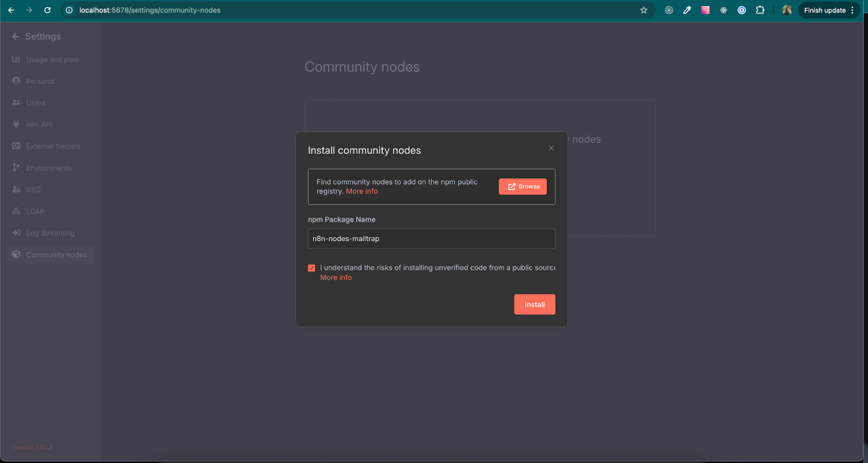868x463 pixels.
Task: Click the eyedropper extension icon
Action: pyautogui.click(x=687, y=10)
